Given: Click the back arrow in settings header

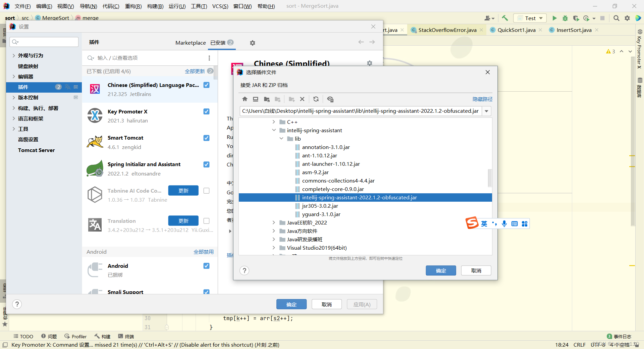Looking at the screenshot, I should click(x=361, y=42).
